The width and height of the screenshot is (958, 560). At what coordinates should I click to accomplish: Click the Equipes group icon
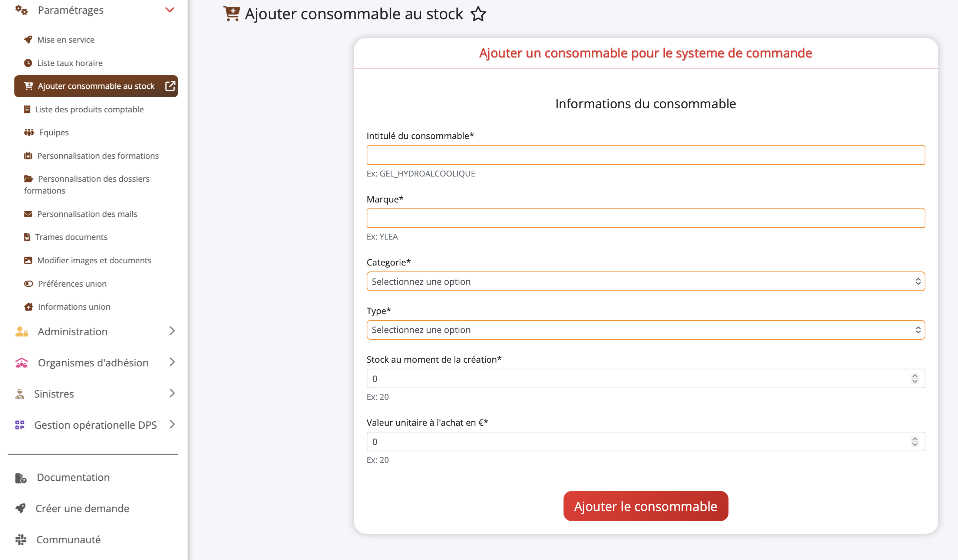[29, 132]
